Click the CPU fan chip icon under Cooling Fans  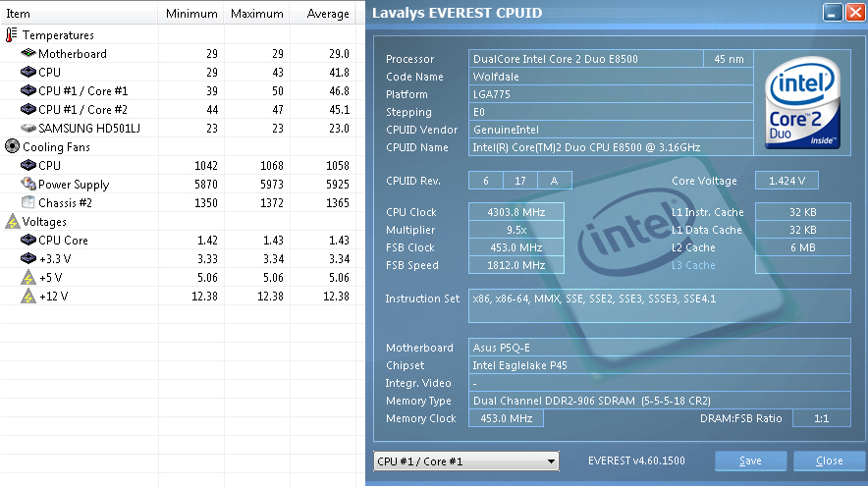click(28, 165)
